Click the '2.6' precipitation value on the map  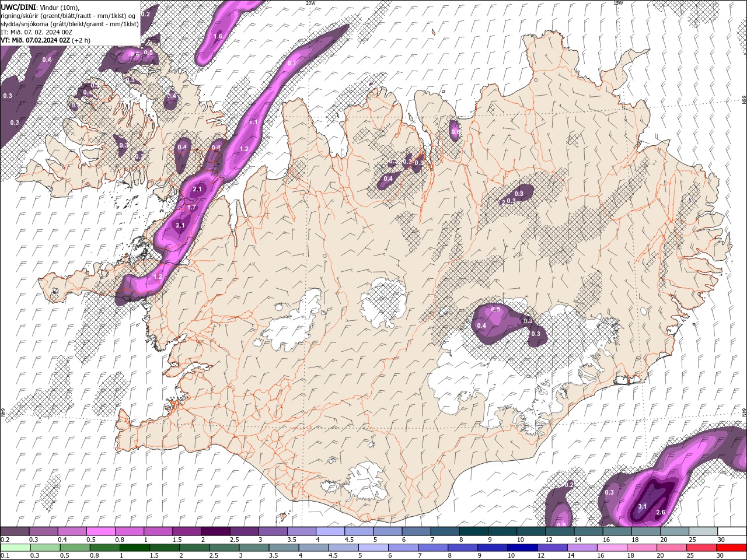(x=661, y=512)
